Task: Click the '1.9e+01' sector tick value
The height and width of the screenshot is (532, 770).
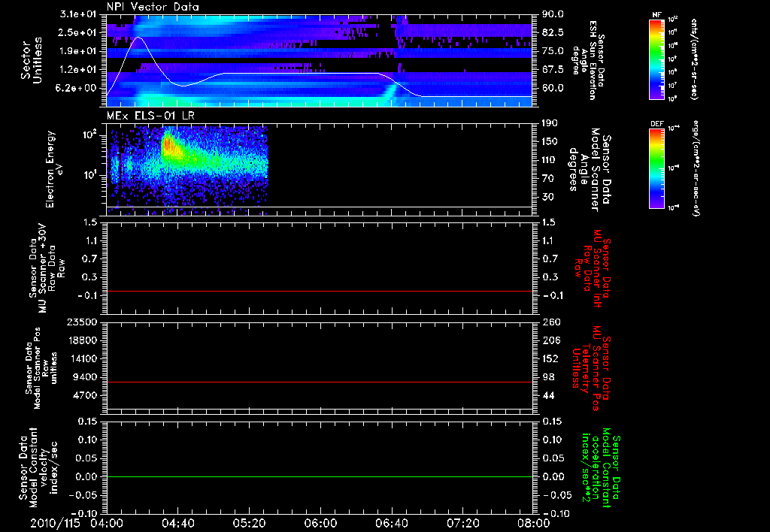Action: pyautogui.click(x=78, y=51)
